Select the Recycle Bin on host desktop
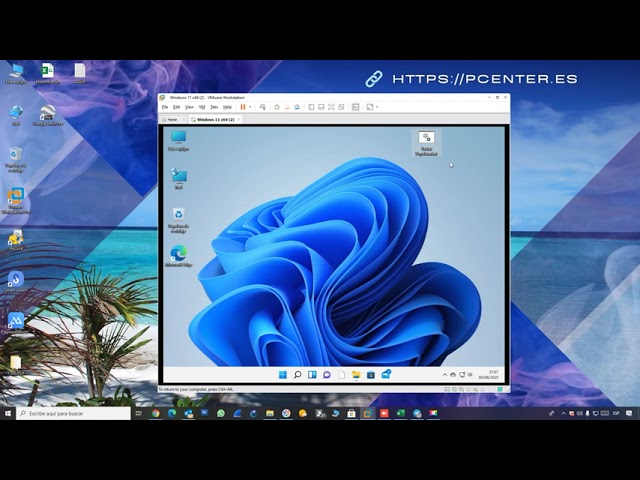 click(16, 159)
